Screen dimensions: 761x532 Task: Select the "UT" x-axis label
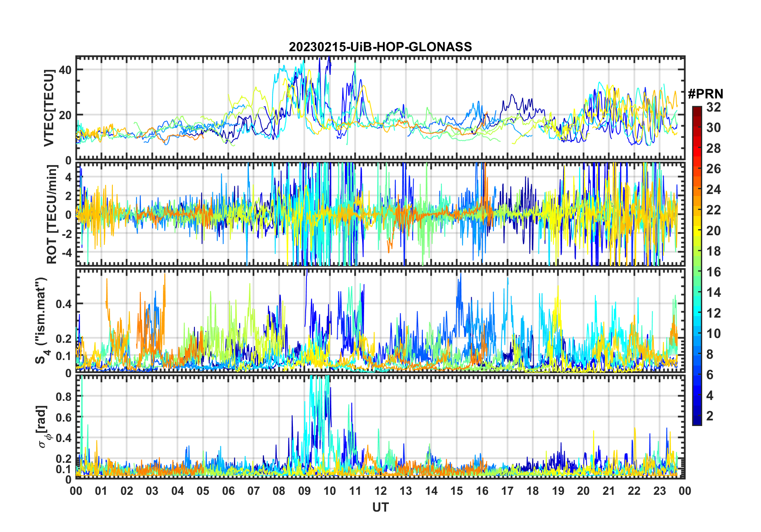click(380, 508)
